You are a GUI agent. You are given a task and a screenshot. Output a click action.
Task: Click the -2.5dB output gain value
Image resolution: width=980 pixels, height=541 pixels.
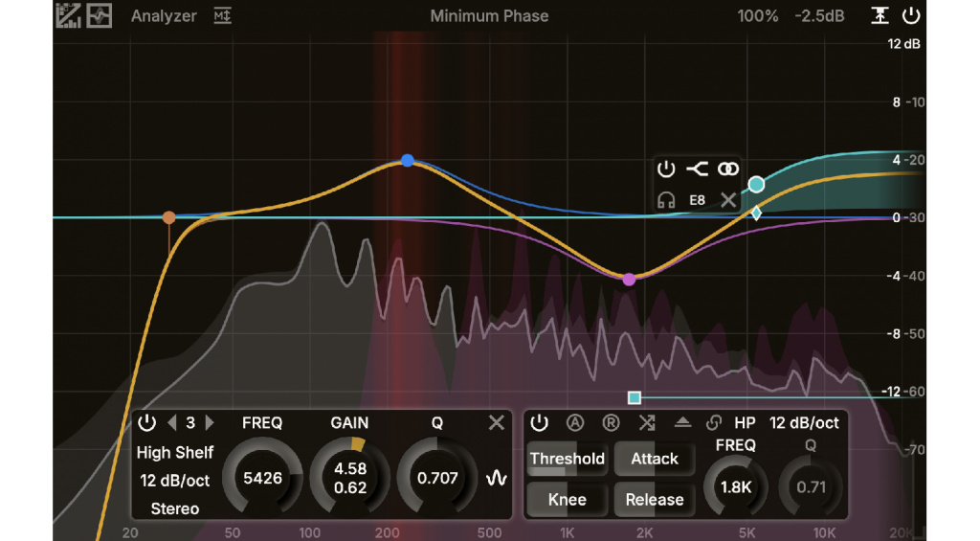pyautogui.click(x=819, y=16)
